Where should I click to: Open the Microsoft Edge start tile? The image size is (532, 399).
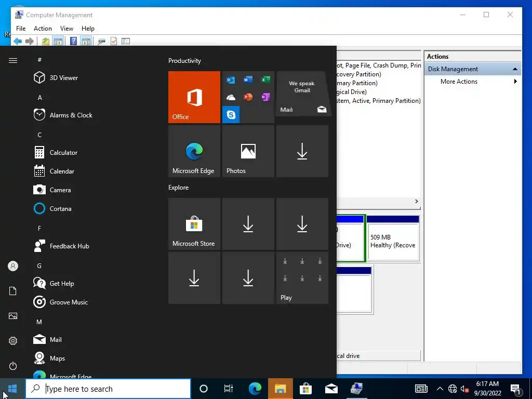click(194, 151)
